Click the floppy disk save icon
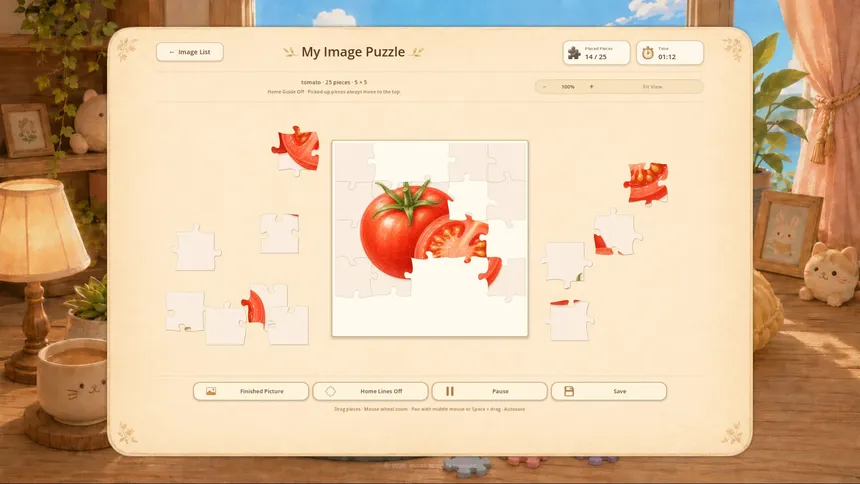This screenshot has height=484, width=860. 569,391
